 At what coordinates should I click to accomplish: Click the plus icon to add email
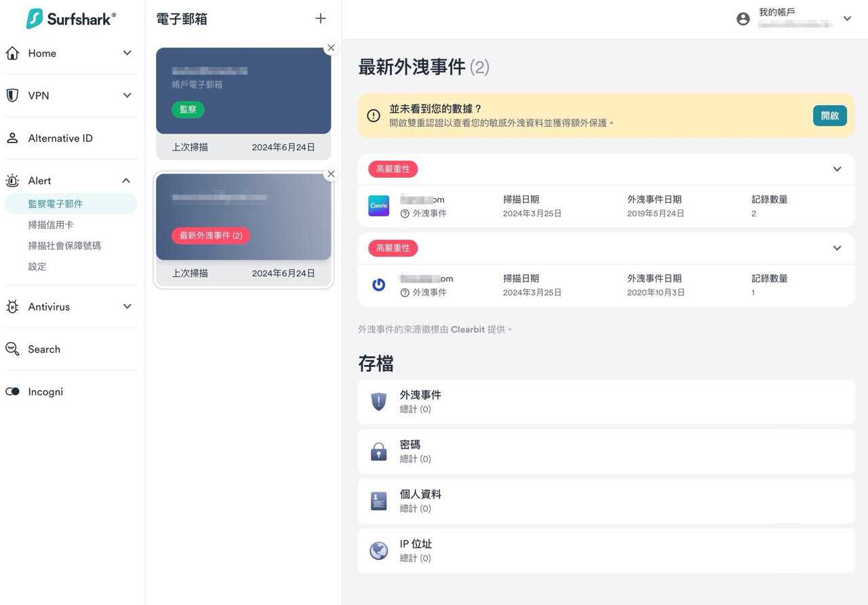pyautogui.click(x=321, y=19)
